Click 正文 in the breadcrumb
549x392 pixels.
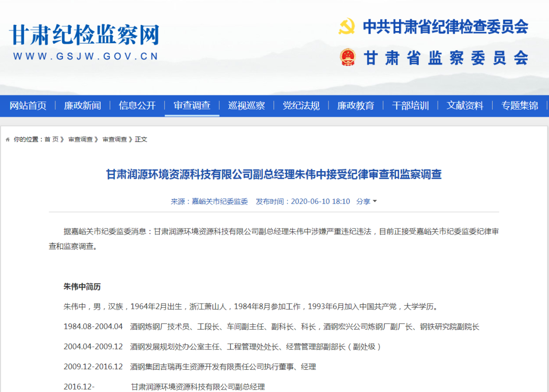pos(141,140)
